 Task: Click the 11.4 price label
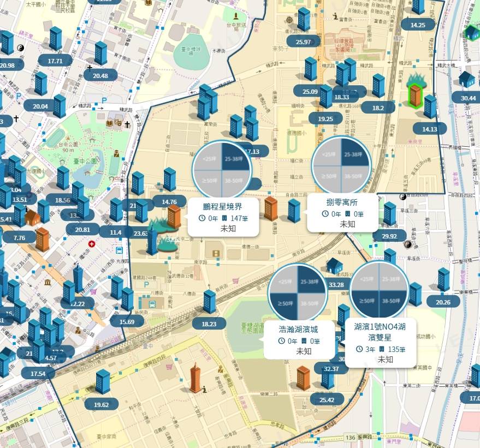click(x=116, y=232)
